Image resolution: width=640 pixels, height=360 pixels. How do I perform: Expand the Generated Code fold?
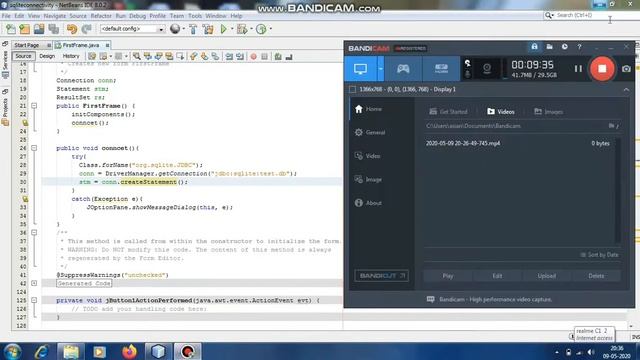(34, 283)
